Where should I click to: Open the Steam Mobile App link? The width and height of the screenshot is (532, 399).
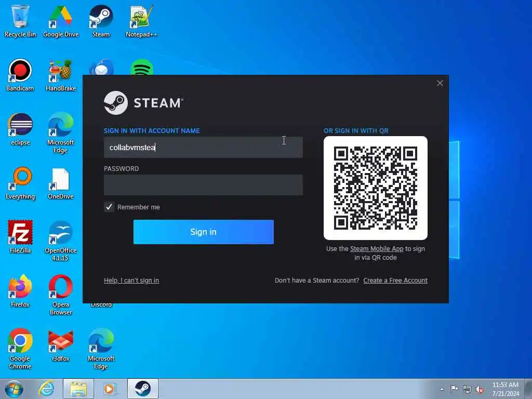[377, 249]
